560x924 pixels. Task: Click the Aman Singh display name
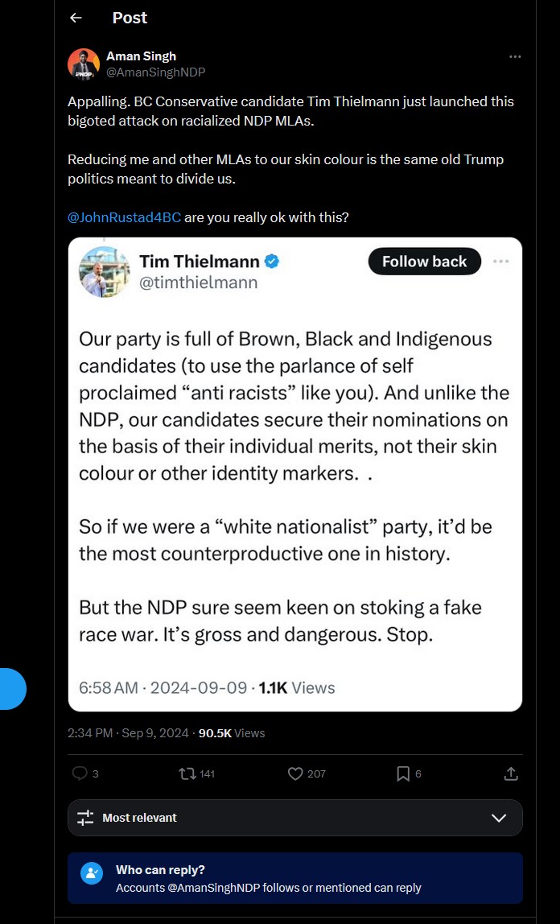click(141, 56)
